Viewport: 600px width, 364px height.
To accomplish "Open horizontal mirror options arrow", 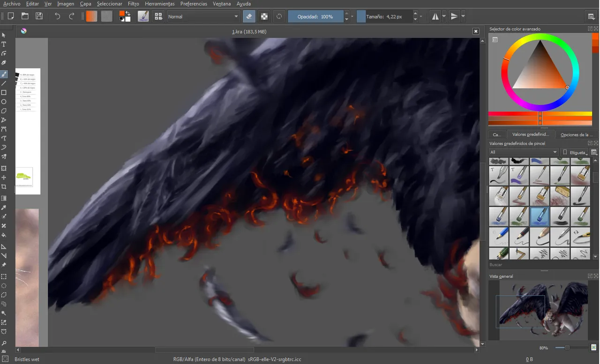I will [444, 16].
